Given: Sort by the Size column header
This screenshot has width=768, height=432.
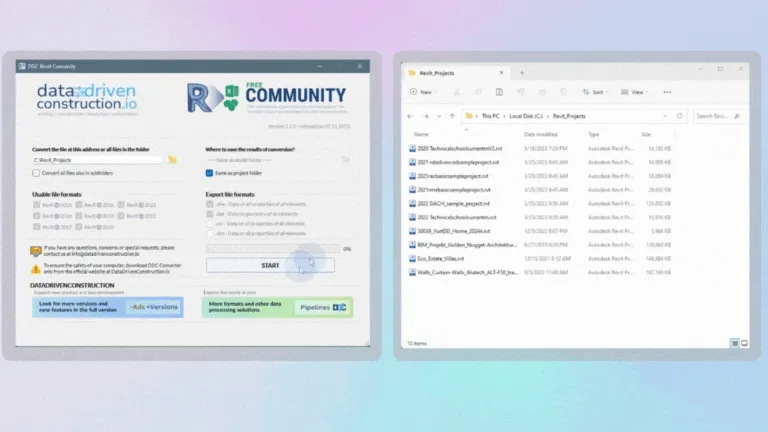Looking at the screenshot, I should 646,134.
